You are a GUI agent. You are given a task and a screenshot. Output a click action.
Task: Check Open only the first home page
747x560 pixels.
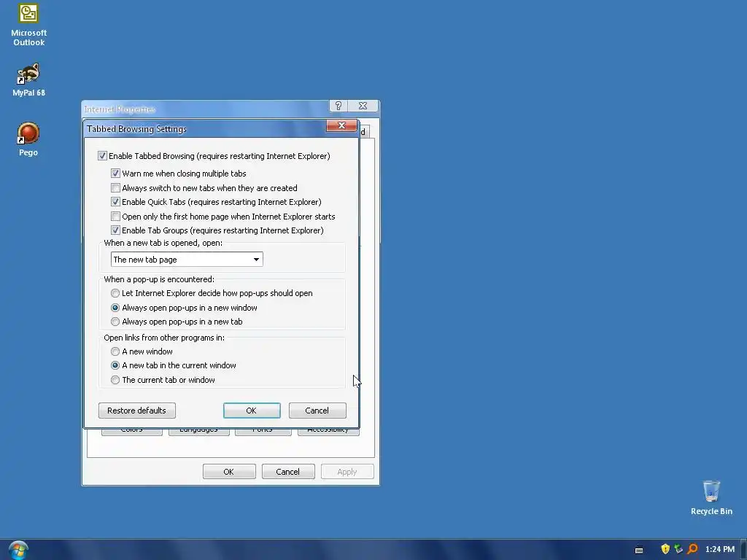point(115,217)
